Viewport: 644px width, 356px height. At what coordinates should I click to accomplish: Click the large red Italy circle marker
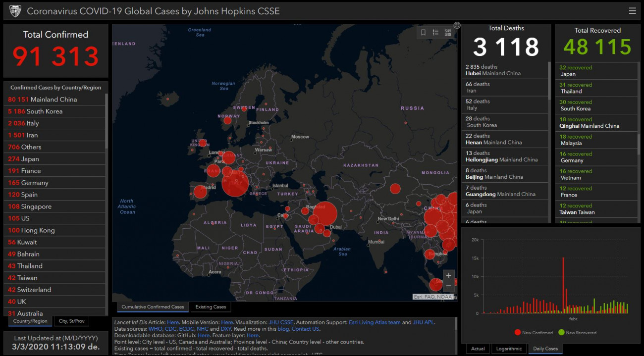click(235, 183)
